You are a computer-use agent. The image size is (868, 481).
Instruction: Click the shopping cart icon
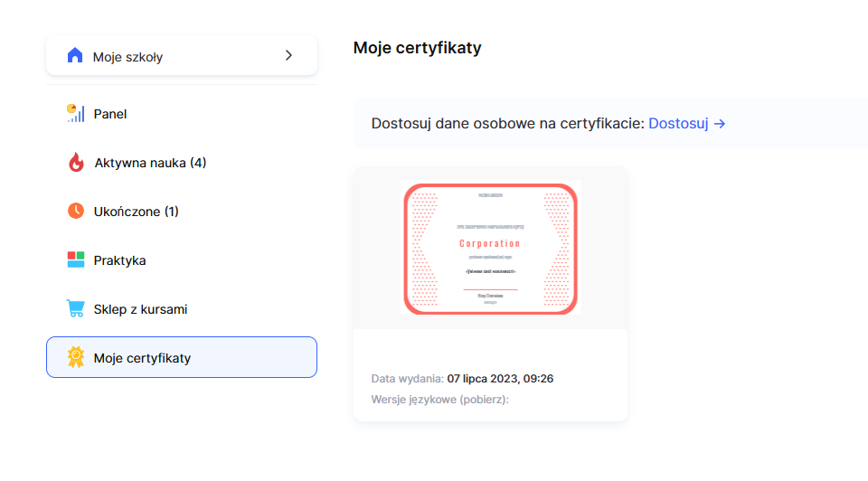[75, 309]
